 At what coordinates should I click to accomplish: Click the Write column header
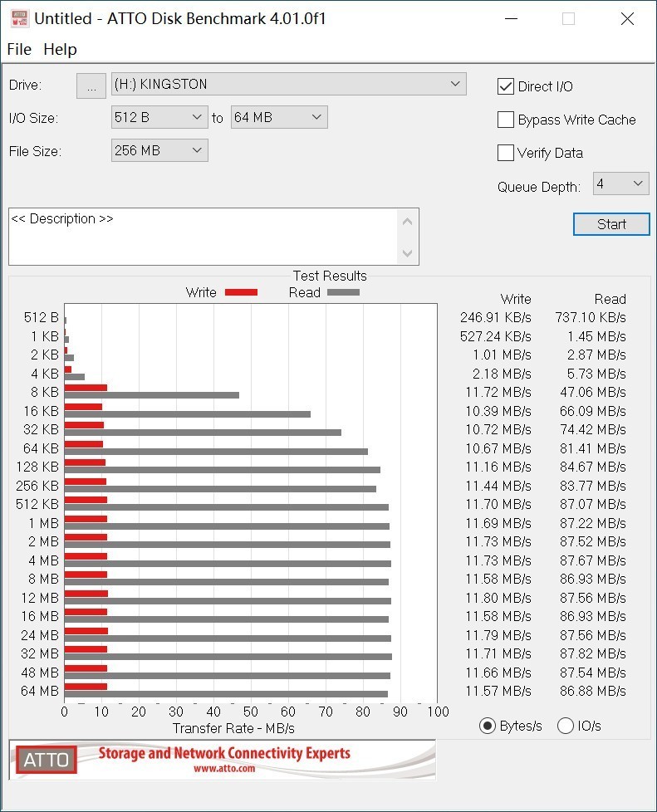(516, 299)
